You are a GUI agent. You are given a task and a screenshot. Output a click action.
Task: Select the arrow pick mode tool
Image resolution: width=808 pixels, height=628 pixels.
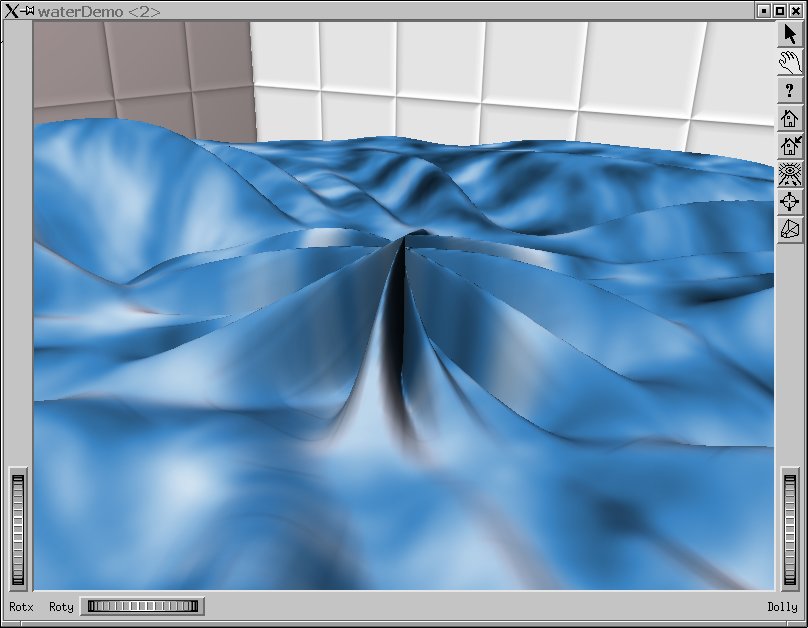coord(789,35)
